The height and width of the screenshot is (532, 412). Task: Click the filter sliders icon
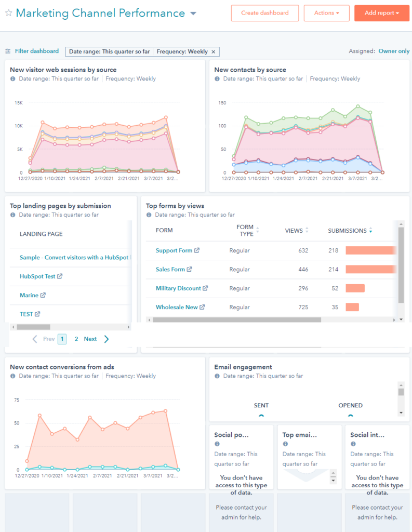pos(8,51)
